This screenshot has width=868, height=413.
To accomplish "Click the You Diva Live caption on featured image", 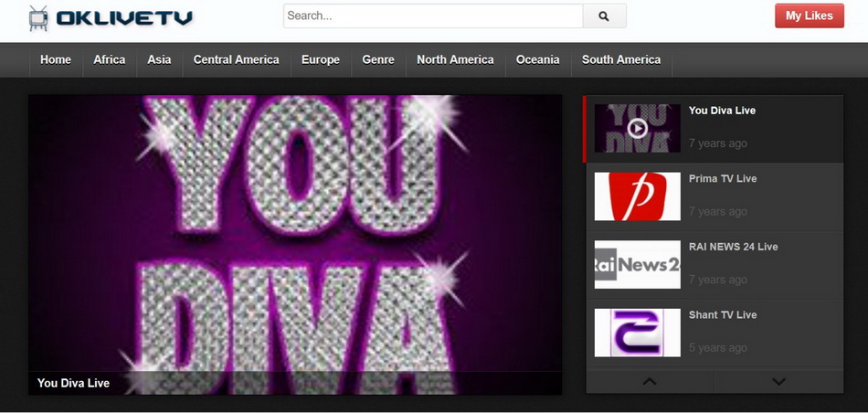I will (74, 383).
